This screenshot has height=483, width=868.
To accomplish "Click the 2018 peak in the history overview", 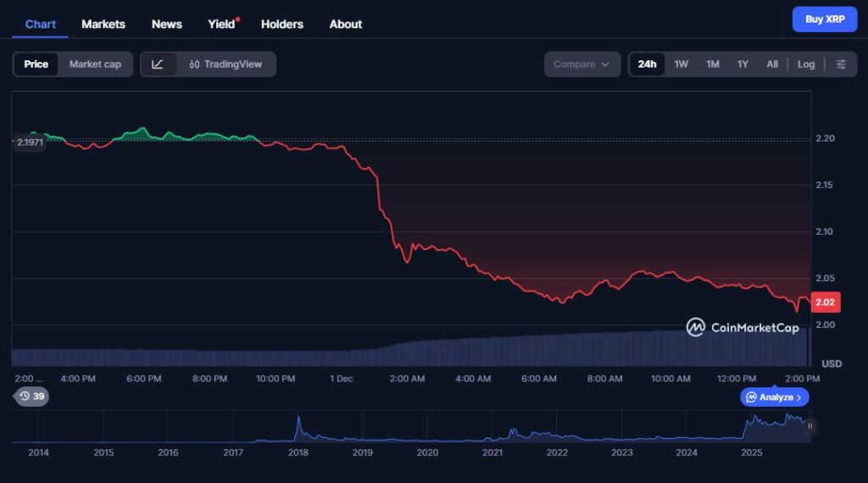I will point(298,419).
